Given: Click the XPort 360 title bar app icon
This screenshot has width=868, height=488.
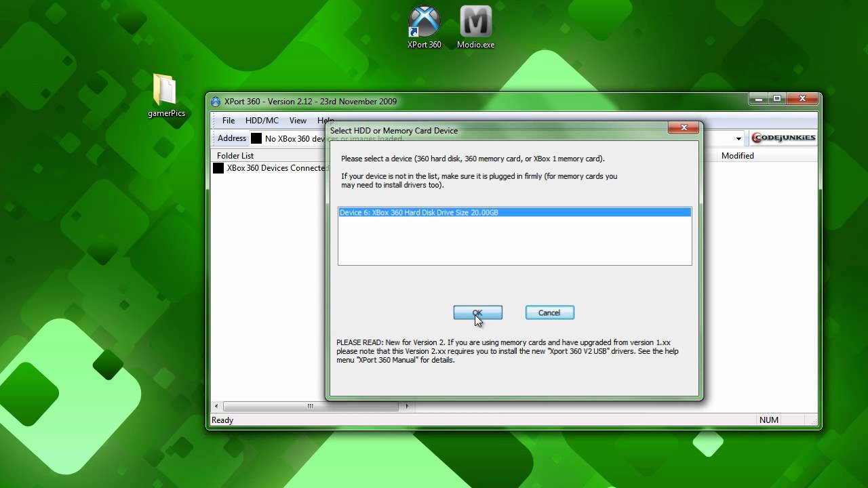Looking at the screenshot, I should (x=216, y=102).
